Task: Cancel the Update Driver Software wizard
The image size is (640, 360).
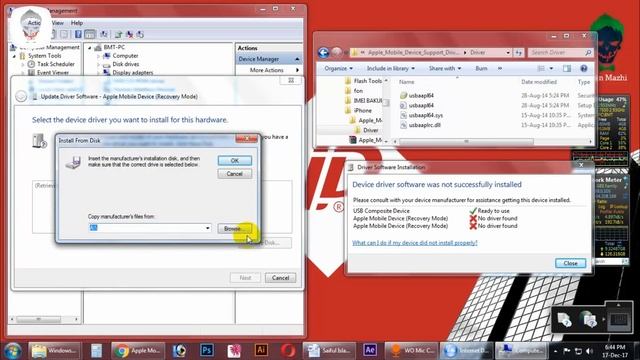Action: click(280, 278)
